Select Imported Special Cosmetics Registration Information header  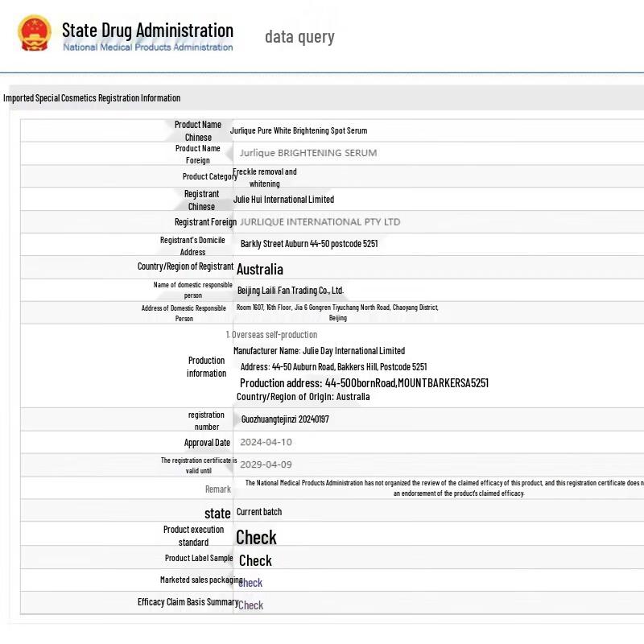point(92,98)
